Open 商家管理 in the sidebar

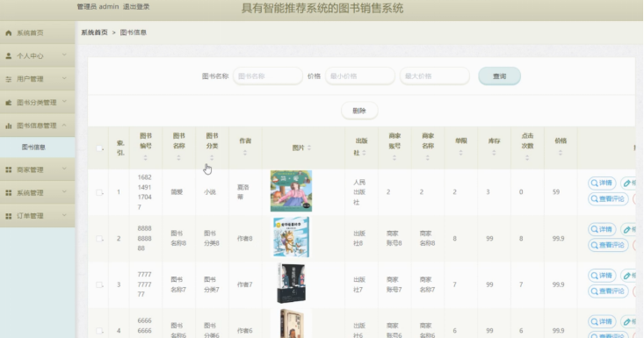pos(38,169)
